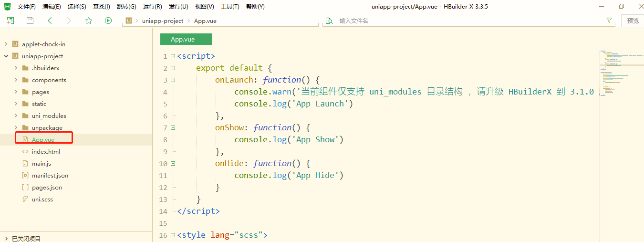Open the 跳转(G) menu
644x242 pixels.
tap(126, 7)
